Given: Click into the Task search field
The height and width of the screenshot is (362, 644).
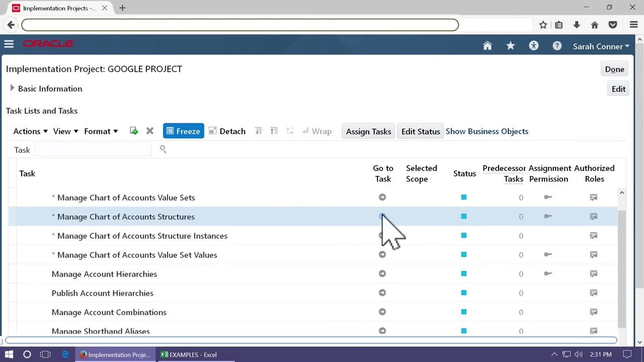Looking at the screenshot, I should coord(93,149).
